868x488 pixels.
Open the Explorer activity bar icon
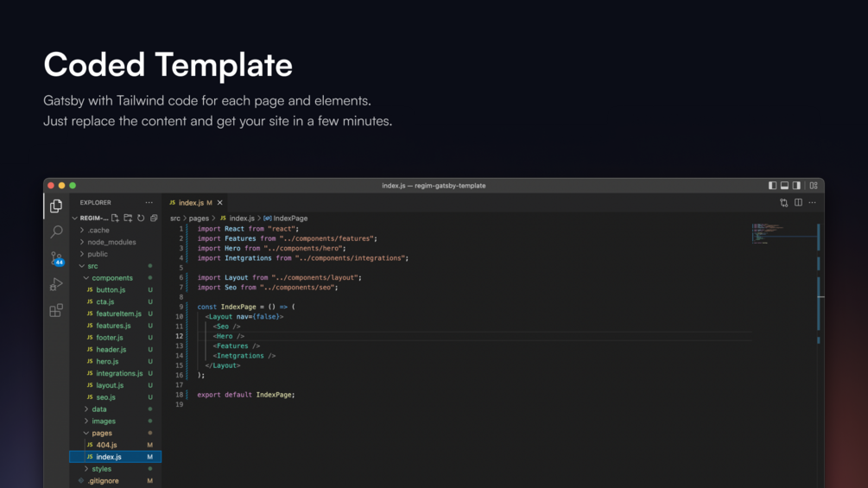click(x=56, y=206)
